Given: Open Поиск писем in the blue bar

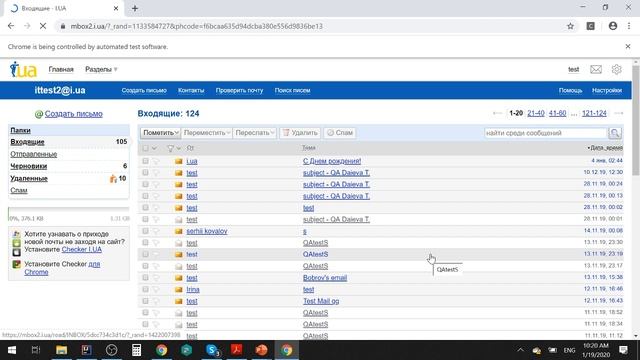Looking at the screenshot, I should 292,91.
